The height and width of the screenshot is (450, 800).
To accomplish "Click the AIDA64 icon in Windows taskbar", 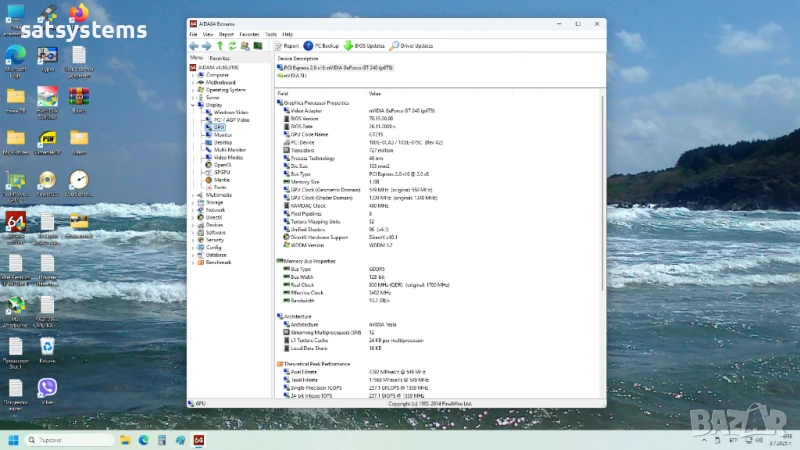I will [x=199, y=440].
